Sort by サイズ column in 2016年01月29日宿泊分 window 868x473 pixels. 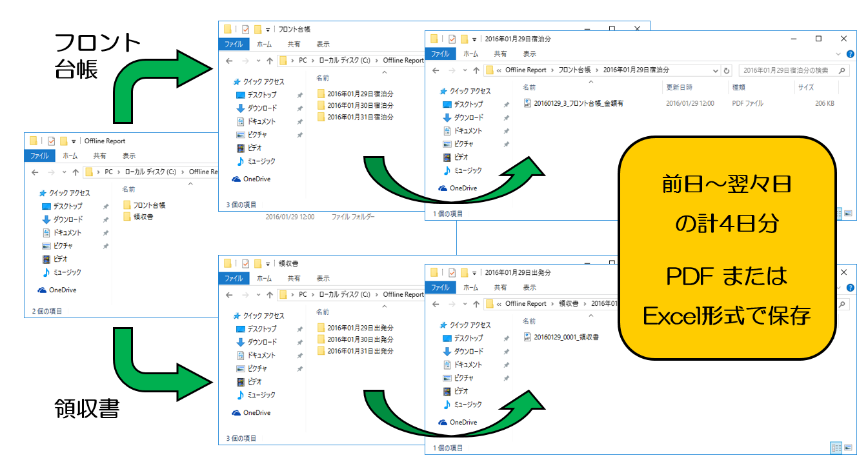click(806, 87)
